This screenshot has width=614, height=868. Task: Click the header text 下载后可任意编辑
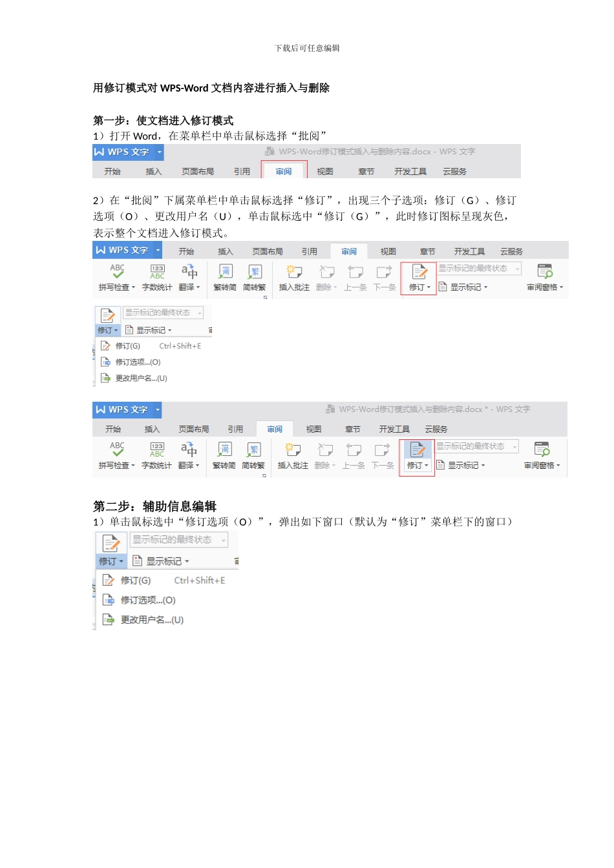[307, 48]
